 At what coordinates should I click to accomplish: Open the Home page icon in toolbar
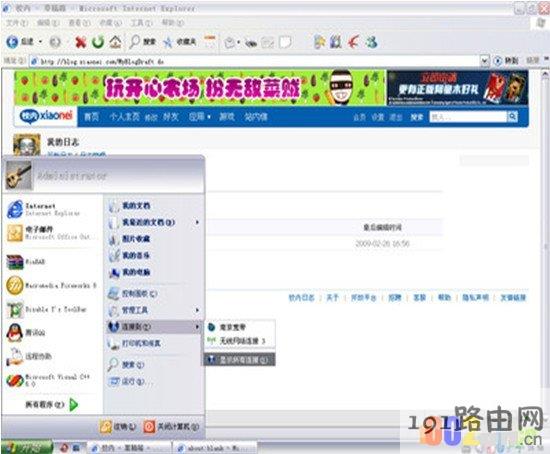pyautogui.click(x=115, y=42)
